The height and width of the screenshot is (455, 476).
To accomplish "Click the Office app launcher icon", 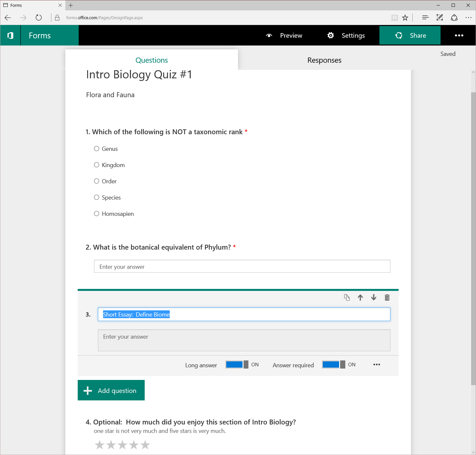I will (10, 35).
